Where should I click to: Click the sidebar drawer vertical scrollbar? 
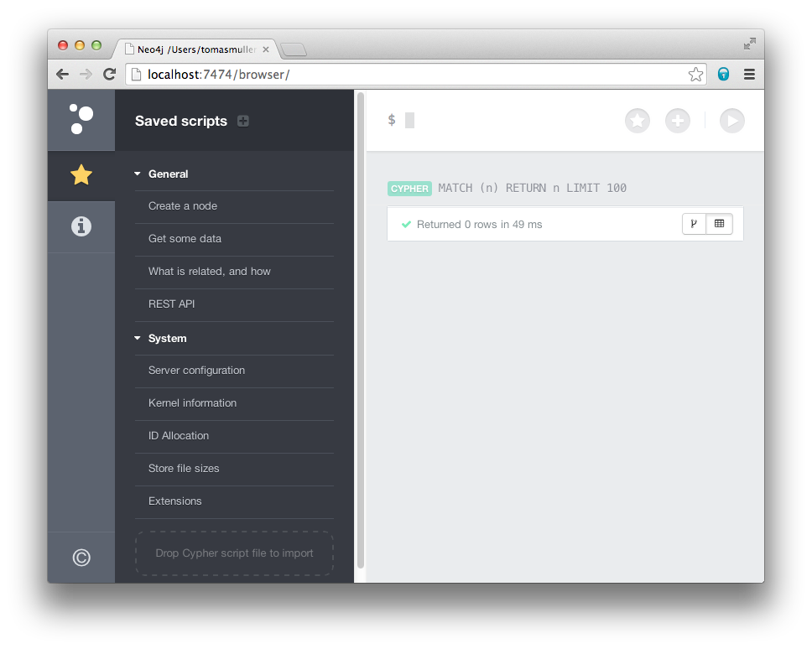click(x=361, y=331)
